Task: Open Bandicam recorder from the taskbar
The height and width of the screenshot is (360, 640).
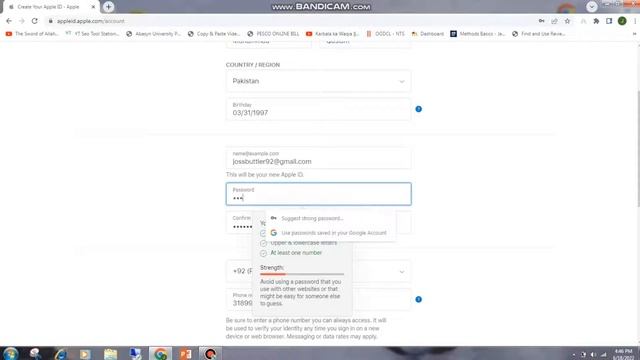Action: pos(210,354)
